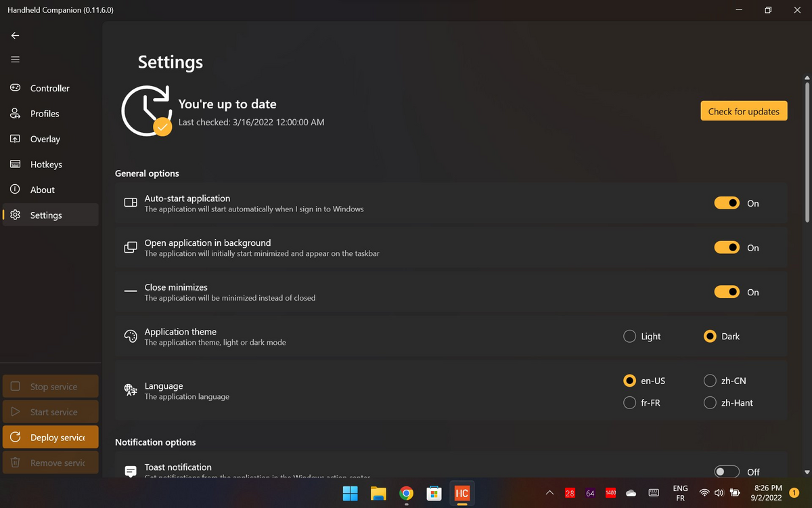Click the Close minimizes dash icon
Screen dimensions: 812x508
131,292
